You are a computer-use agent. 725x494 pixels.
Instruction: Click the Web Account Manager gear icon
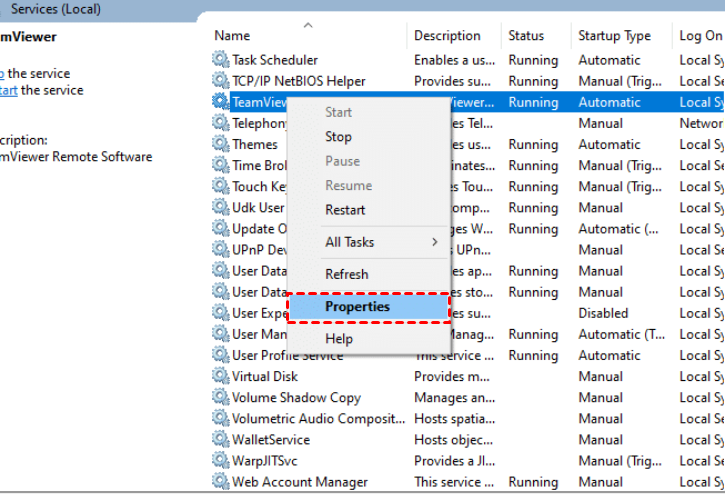pos(220,482)
